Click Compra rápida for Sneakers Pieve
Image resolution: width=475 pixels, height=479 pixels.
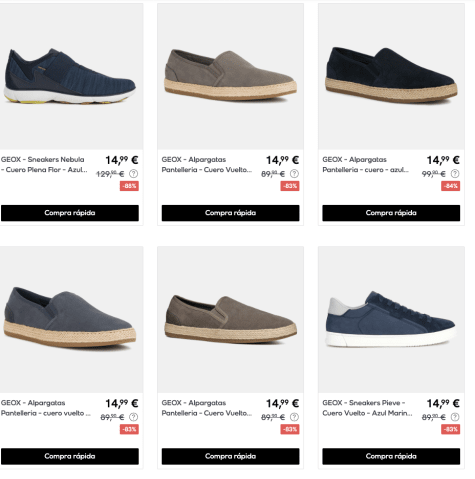tap(391, 456)
